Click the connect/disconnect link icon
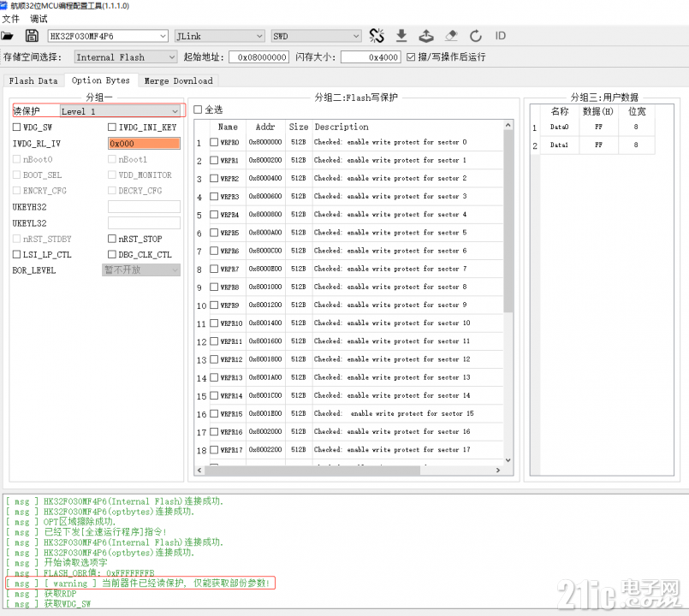The image size is (689, 616). click(377, 36)
